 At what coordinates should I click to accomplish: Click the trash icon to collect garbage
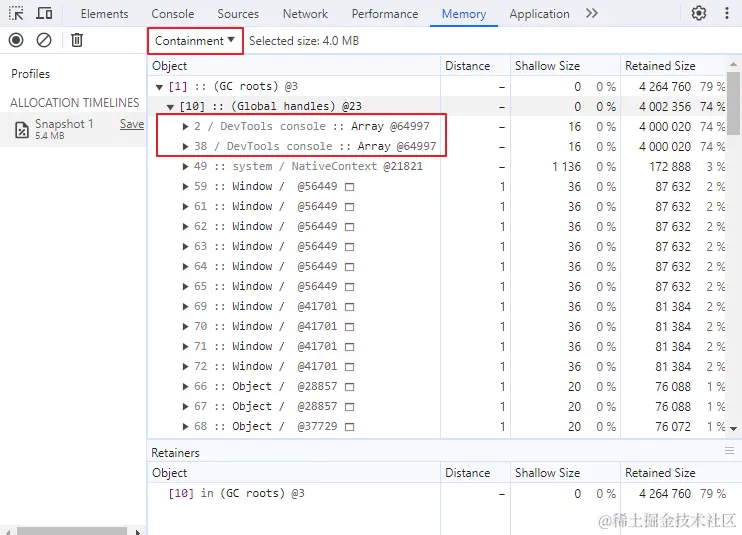(77, 40)
